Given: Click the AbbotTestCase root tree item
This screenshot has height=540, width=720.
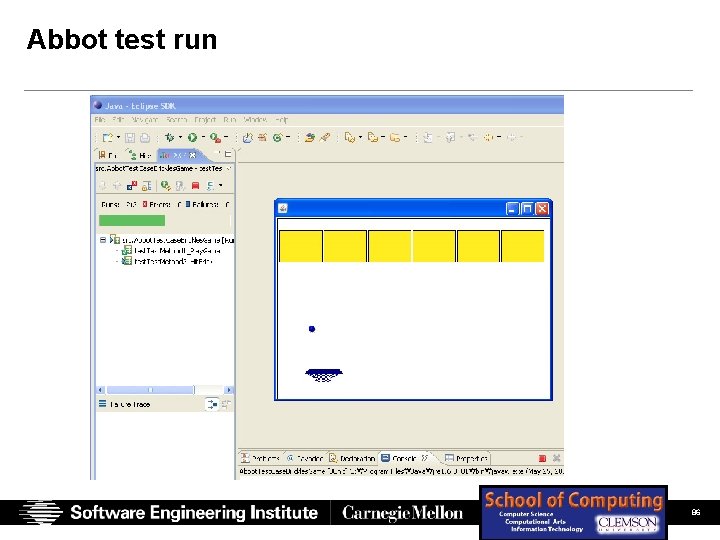Looking at the screenshot, I should (174, 240).
